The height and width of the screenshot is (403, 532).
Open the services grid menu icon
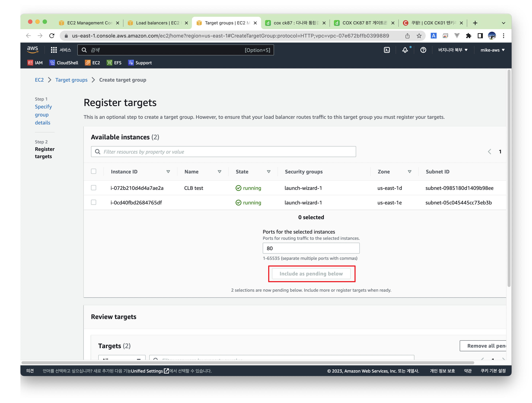pos(54,50)
